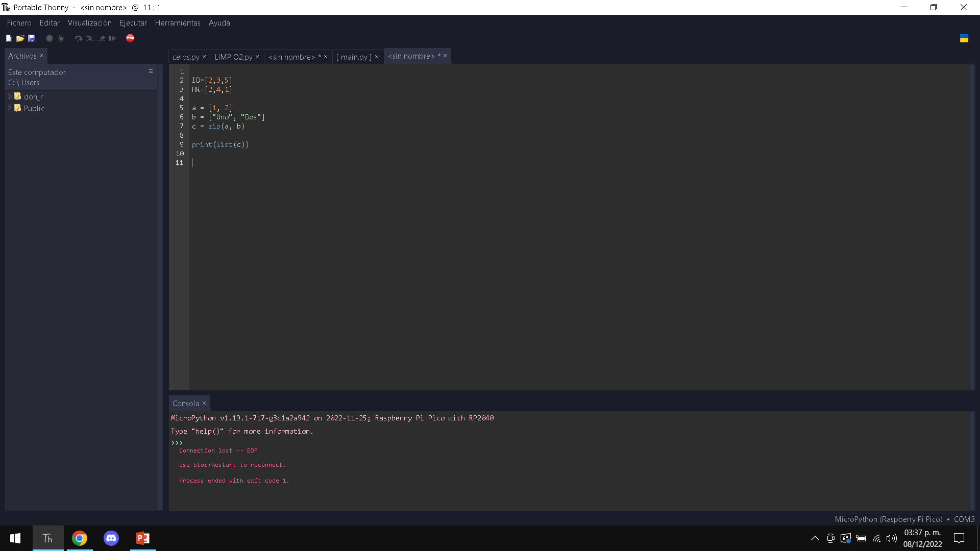Open Wi-Fi network tray icon
Viewport: 980px width, 551px height.
(877, 538)
